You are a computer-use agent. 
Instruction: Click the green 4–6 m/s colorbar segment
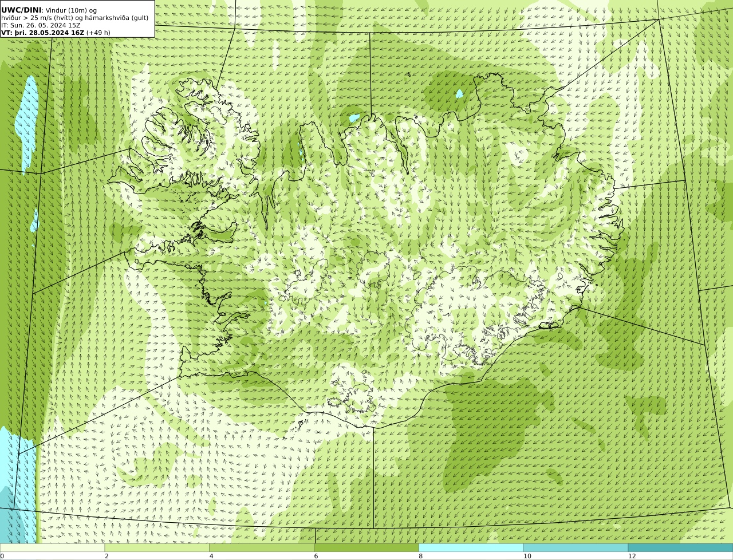(262, 548)
